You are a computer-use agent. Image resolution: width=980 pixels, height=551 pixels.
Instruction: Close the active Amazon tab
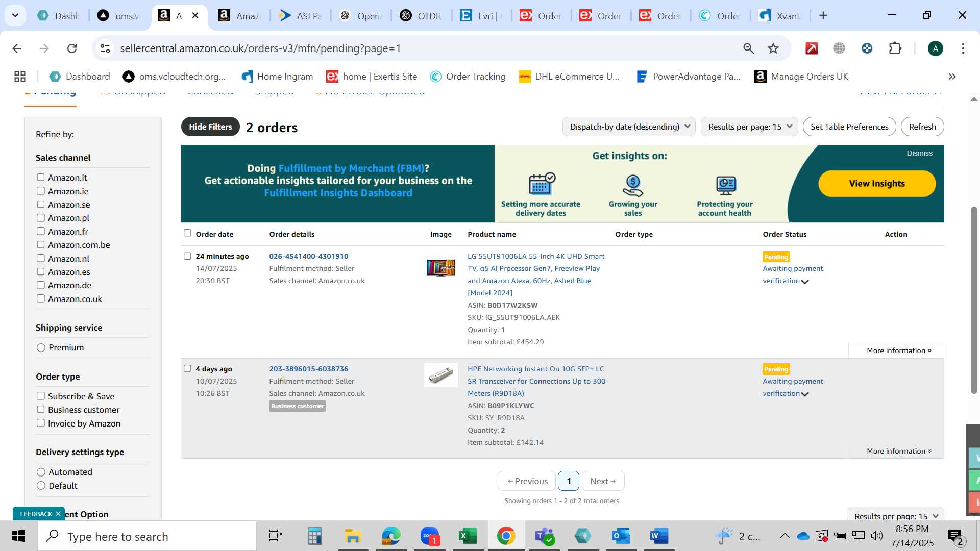[195, 16]
